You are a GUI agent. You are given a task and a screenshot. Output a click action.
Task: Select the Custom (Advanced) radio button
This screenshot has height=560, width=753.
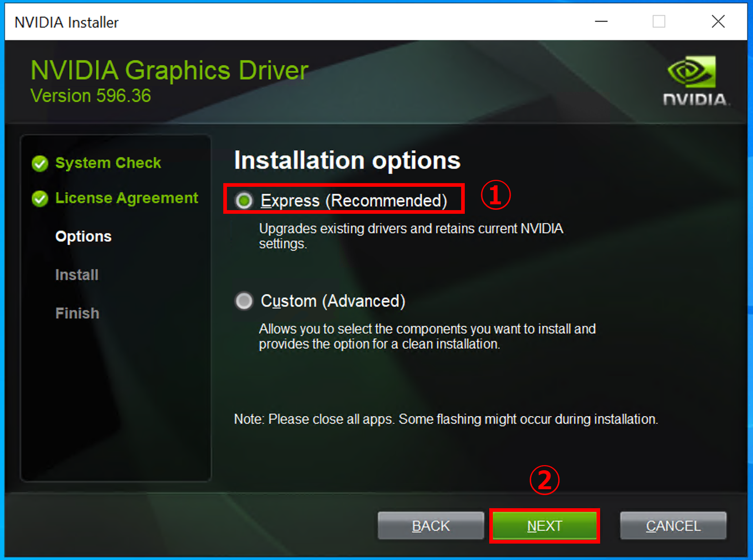(x=244, y=301)
